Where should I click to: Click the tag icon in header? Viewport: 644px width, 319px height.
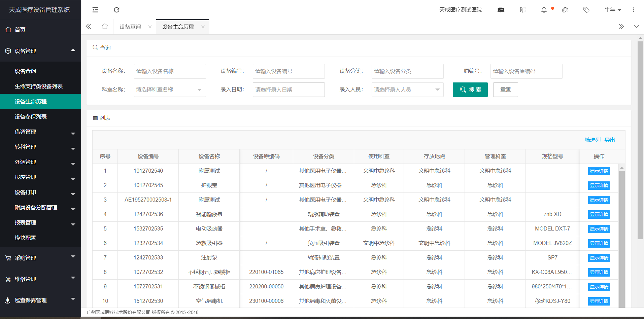pyautogui.click(x=586, y=10)
